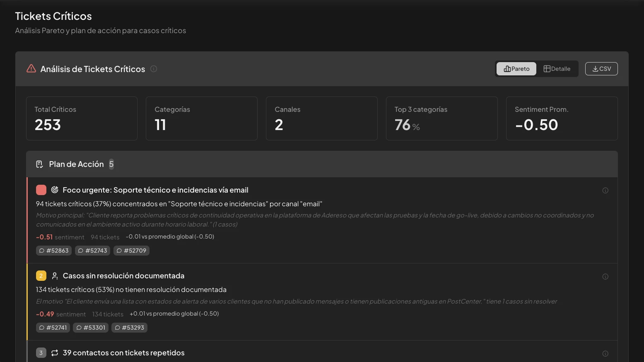644x362 pixels.
Task: Click the info icon beside Análisis de Tickets Críticos
Action: (154, 69)
